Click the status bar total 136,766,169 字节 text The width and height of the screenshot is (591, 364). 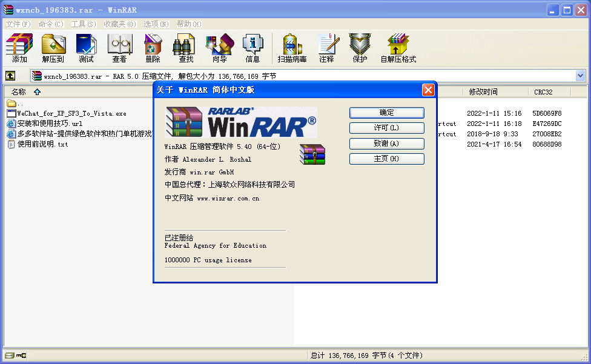366,356
